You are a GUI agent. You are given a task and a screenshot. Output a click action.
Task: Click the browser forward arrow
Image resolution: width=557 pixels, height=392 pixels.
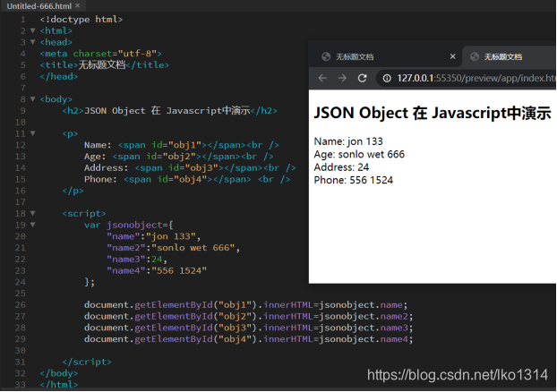point(342,78)
